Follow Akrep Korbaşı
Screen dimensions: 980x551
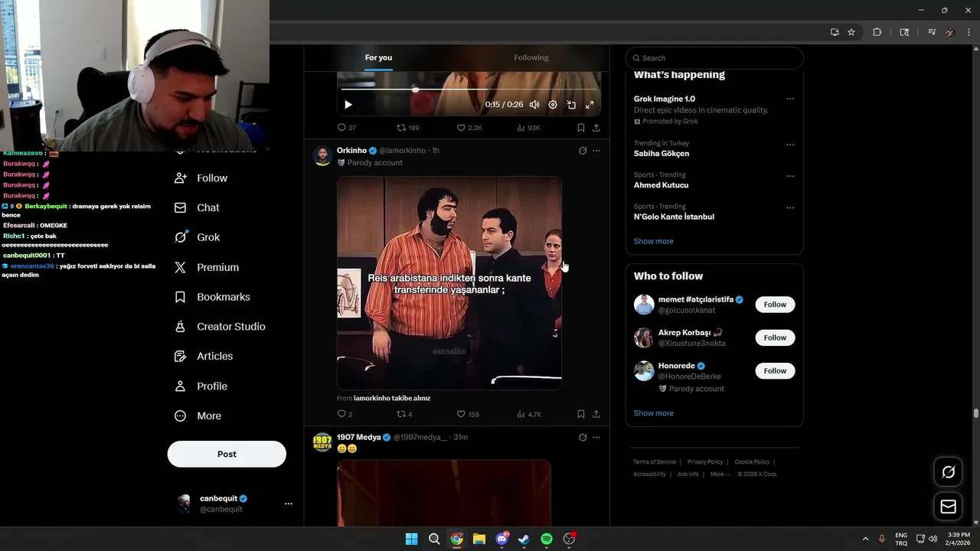coord(775,337)
